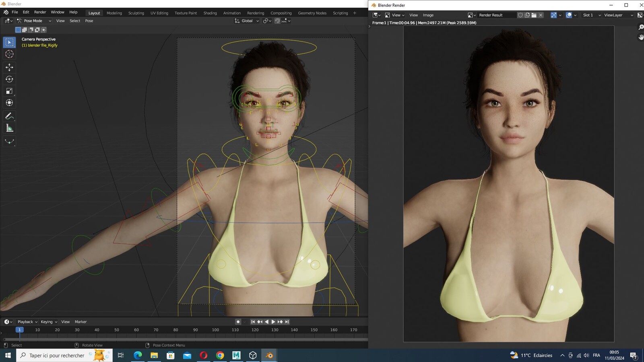Open the Global transform orientation dropdown
Image resolution: width=644 pixels, height=362 pixels.
tap(247, 21)
